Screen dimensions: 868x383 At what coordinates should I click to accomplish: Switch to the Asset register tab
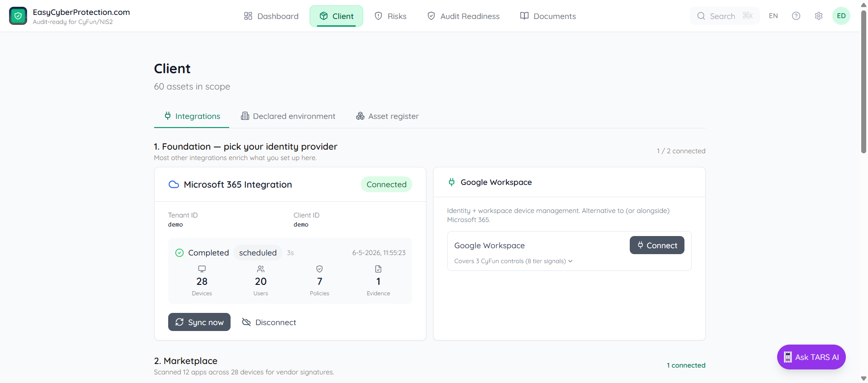click(387, 116)
